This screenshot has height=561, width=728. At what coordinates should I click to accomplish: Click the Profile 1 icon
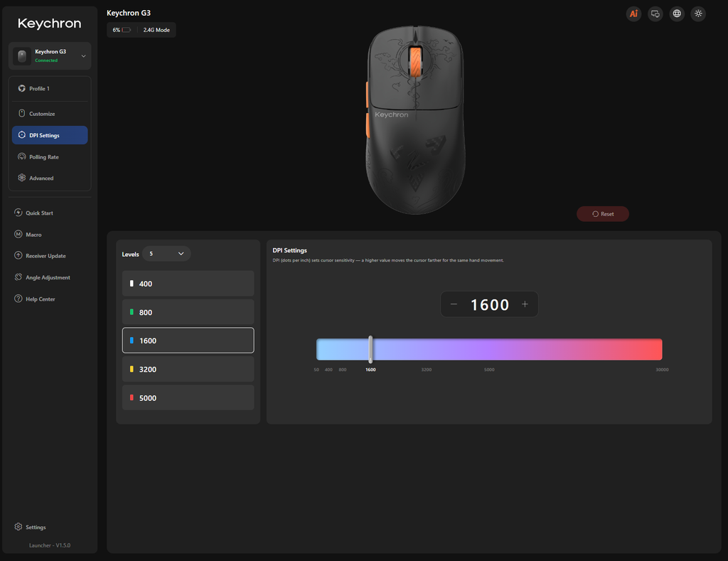(22, 88)
